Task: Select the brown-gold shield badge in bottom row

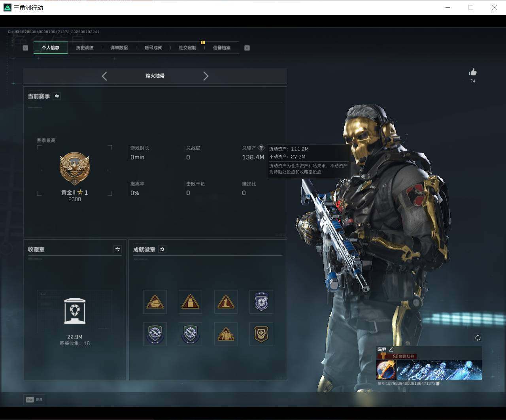Action: (x=261, y=334)
